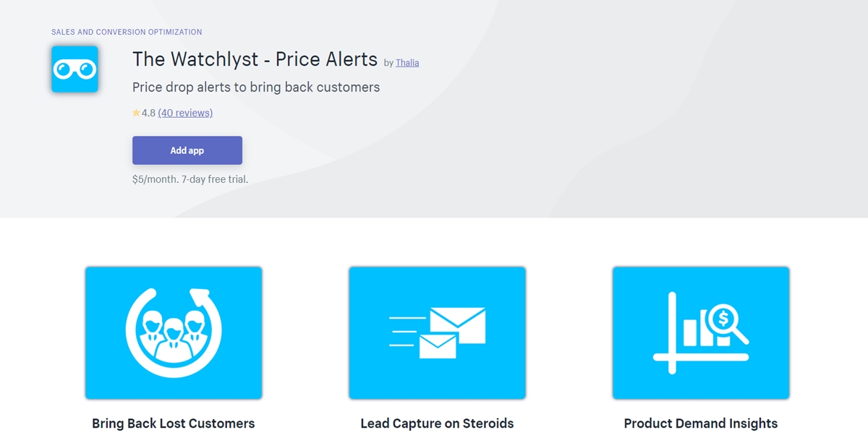Open the Thalia developer link
Viewport: 868px width, 435px height.
coord(407,63)
